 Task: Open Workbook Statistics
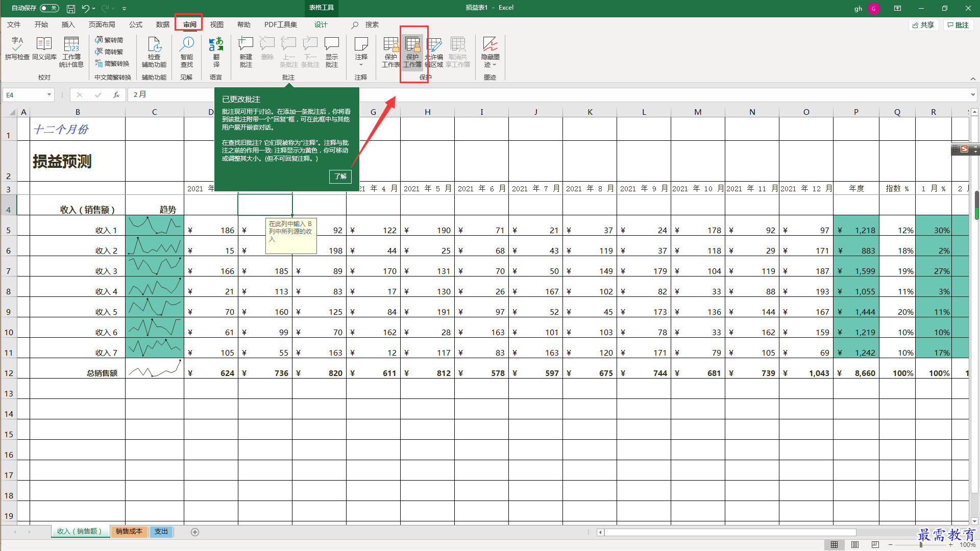(71, 52)
